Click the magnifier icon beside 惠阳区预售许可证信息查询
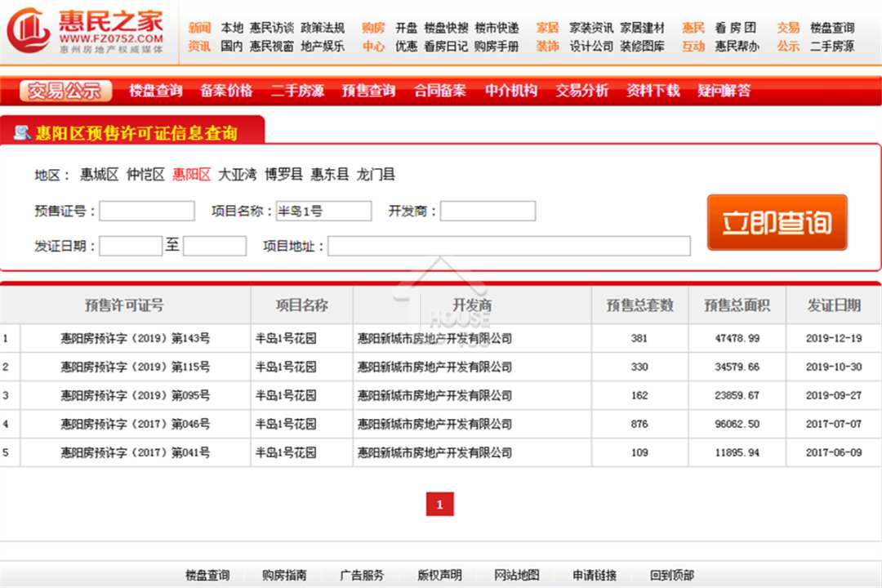The width and height of the screenshot is (882, 588). (23, 133)
